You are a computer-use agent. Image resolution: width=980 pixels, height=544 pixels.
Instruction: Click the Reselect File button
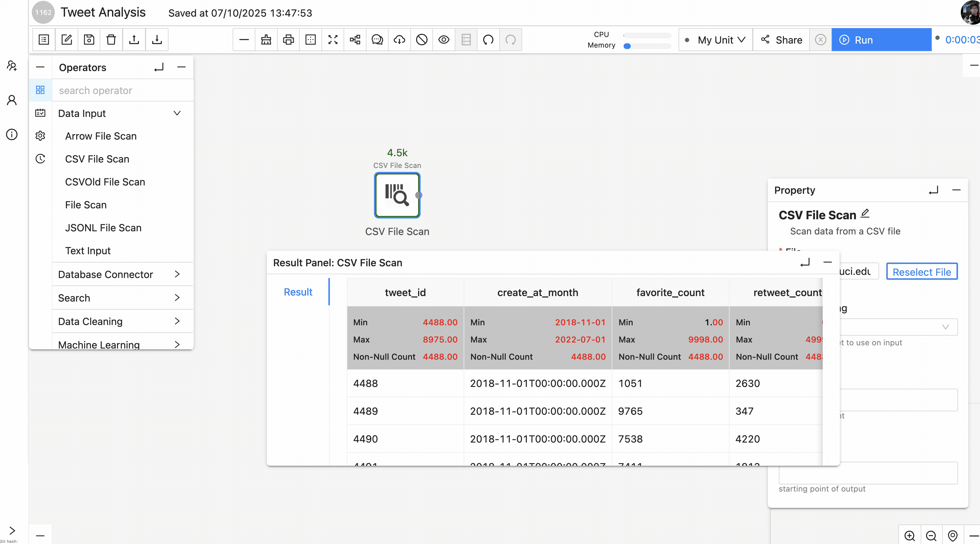[922, 272]
